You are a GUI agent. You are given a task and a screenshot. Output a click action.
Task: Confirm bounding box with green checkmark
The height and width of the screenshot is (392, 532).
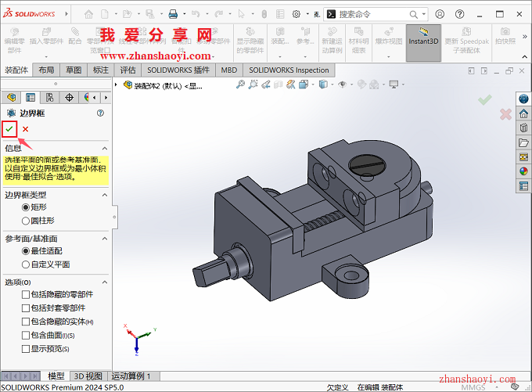(x=9, y=129)
